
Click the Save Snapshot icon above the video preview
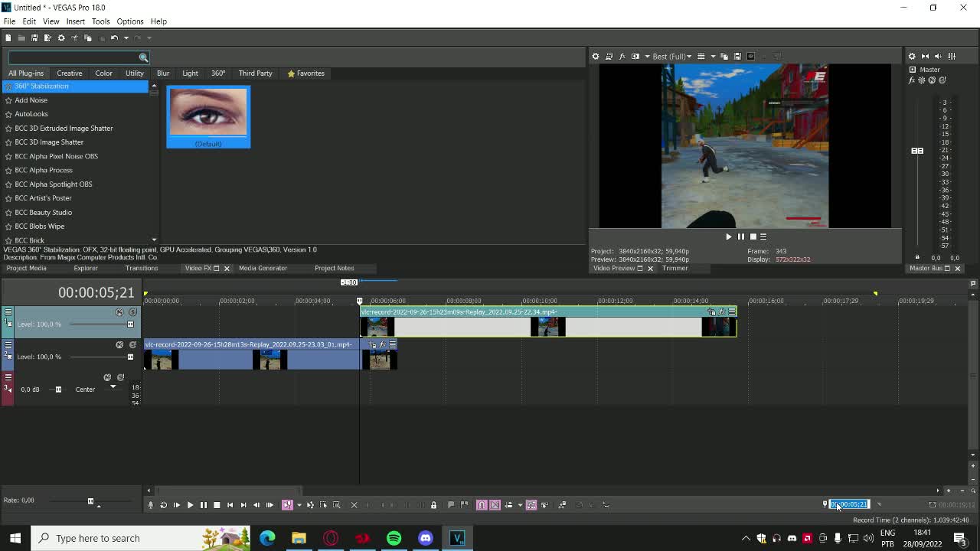(738, 56)
